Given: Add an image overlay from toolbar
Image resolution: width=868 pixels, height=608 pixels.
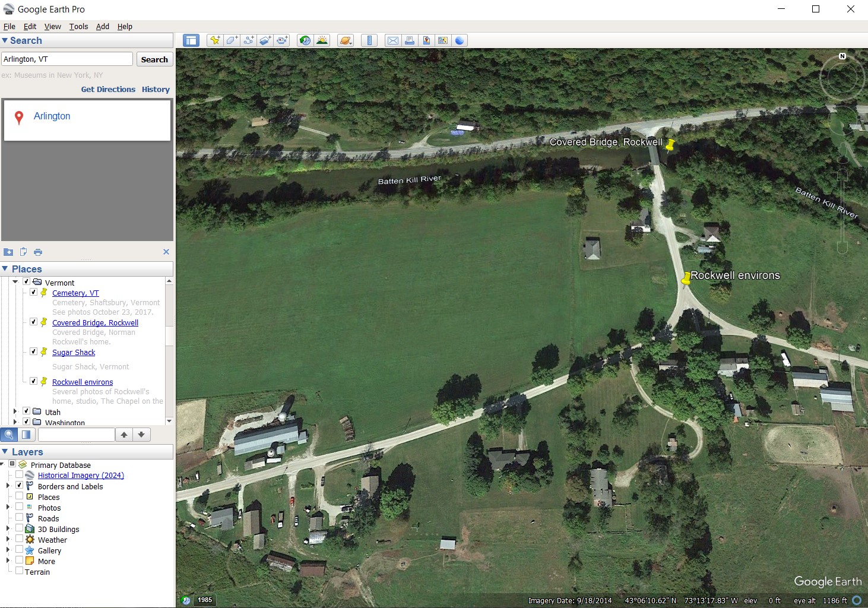Looking at the screenshot, I should click(x=265, y=40).
